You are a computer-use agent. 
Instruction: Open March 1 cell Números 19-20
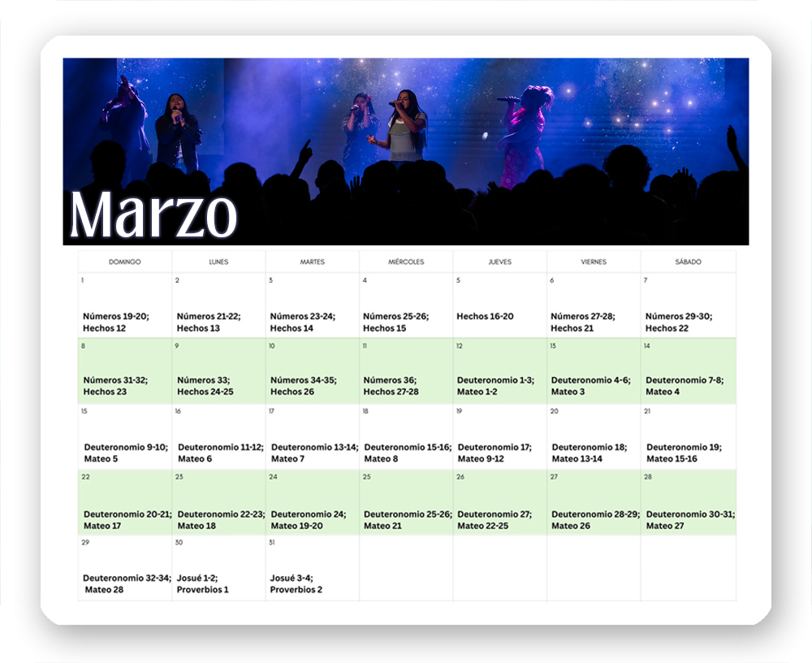[116, 322]
